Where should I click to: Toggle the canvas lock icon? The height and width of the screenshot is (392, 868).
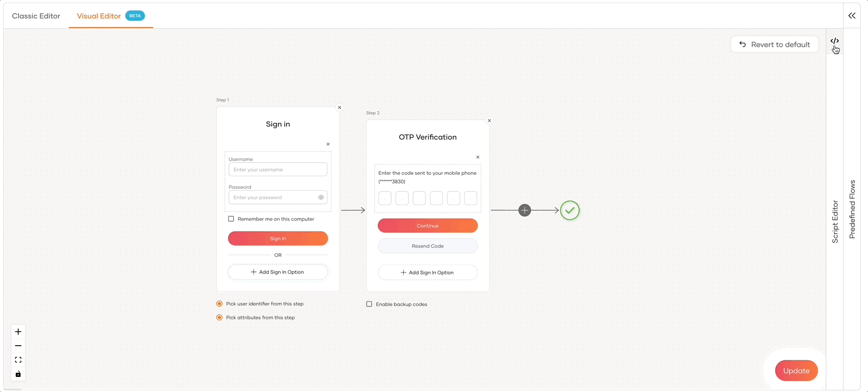(18, 374)
